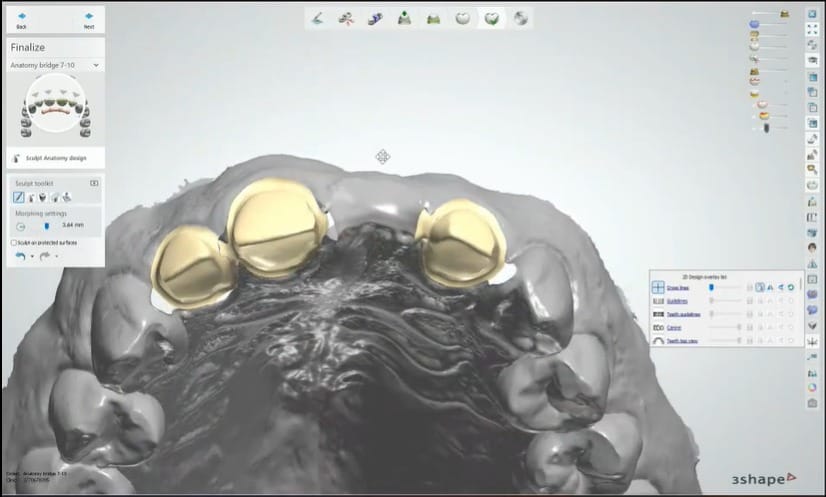Click the Cross lines overlay link

pyautogui.click(x=678, y=288)
